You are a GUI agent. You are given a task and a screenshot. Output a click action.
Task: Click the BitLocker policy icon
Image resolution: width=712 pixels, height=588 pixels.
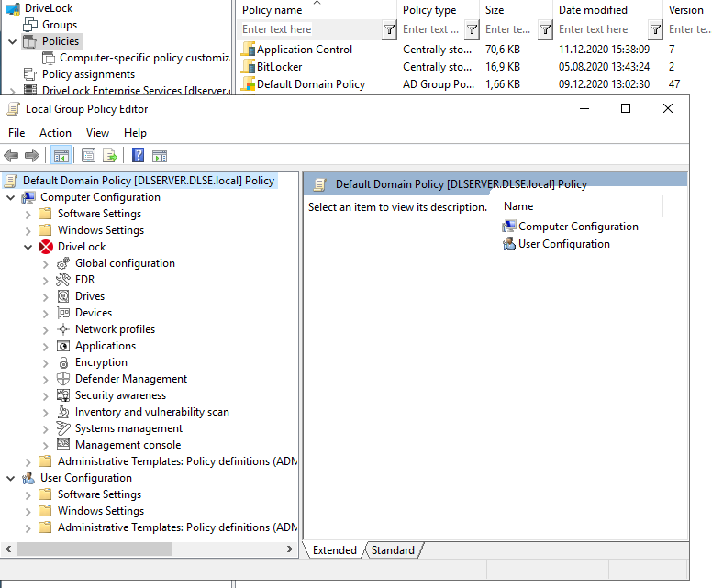(x=249, y=67)
